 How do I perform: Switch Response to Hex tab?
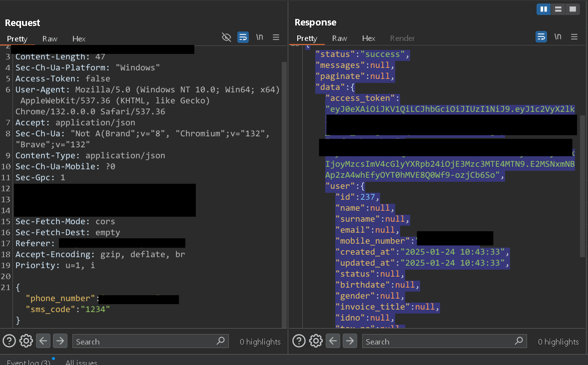(369, 38)
